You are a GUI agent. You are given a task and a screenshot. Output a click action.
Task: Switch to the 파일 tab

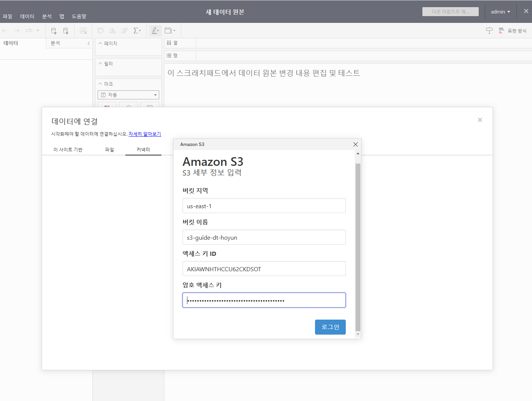tap(109, 150)
